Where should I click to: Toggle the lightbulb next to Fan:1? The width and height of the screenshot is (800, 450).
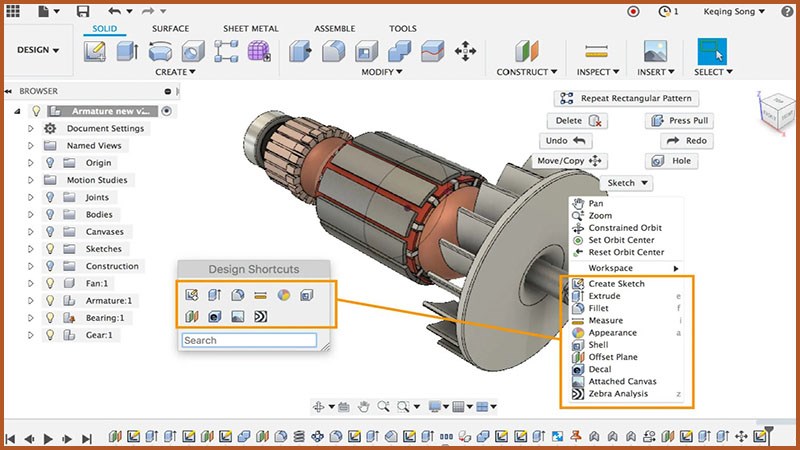(x=49, y=284)
